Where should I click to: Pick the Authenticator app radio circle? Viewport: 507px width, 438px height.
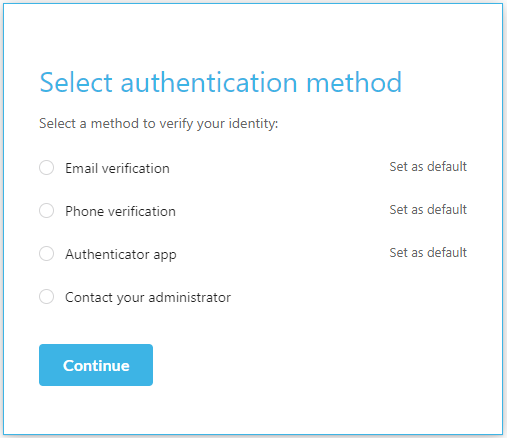(x=46, y=254)
